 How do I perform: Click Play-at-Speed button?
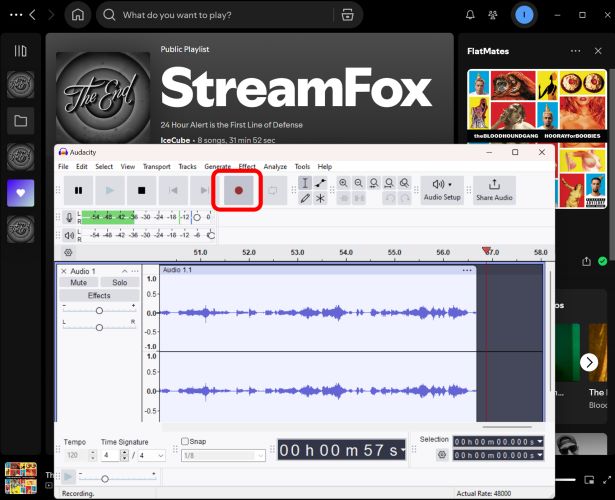point(68,477)
